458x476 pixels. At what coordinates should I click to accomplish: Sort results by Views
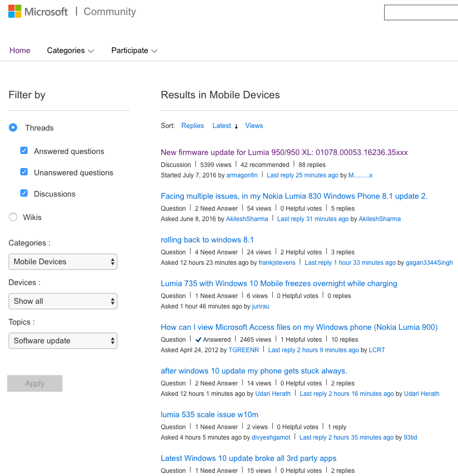pyautogui.click(x=254, y=126)
